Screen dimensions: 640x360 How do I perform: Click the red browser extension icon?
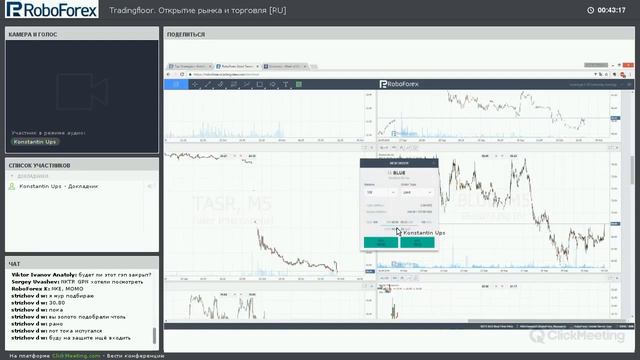click(623, 74)
